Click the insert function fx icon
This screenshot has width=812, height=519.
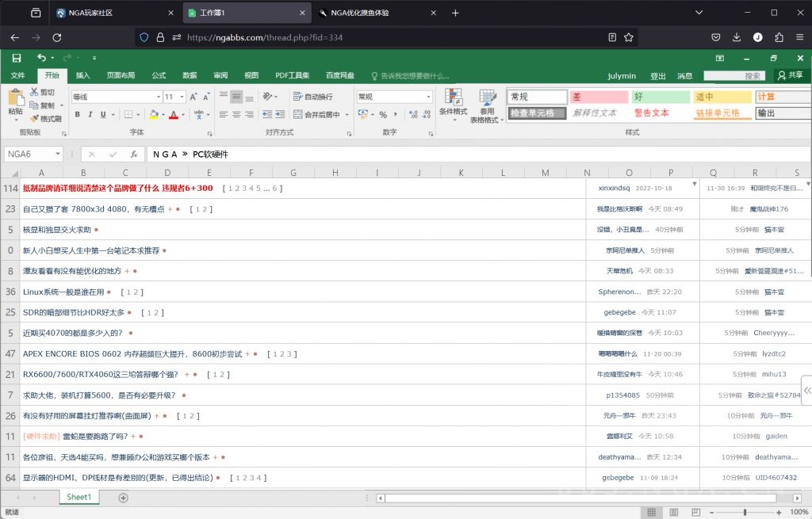(x=134, y=155)
